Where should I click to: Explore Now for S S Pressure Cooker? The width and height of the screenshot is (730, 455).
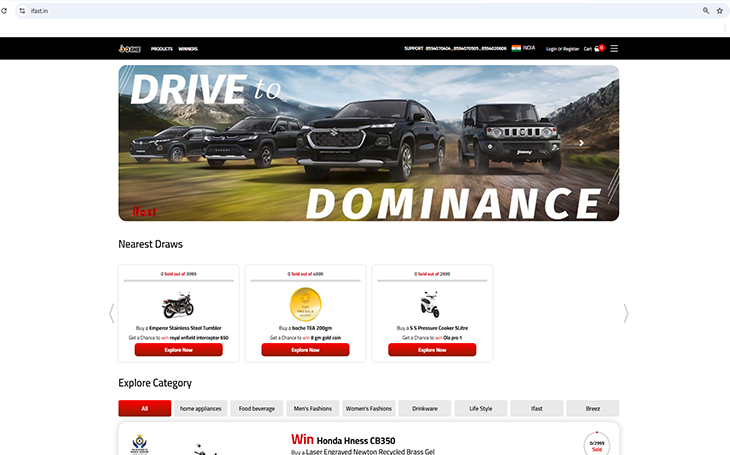click(x=432, y=350)
